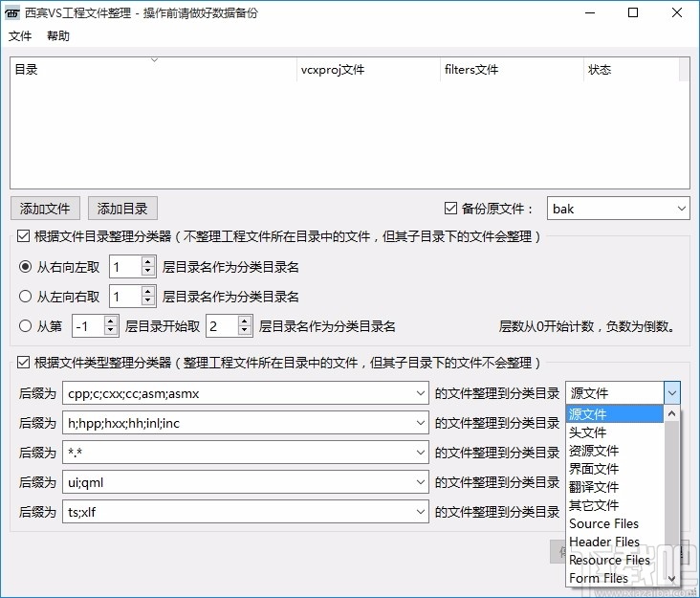The width and height of the screenshot is (700, 598).
Task: Select Resource Files in the dropdown list
Action: [x=615, y=560]
